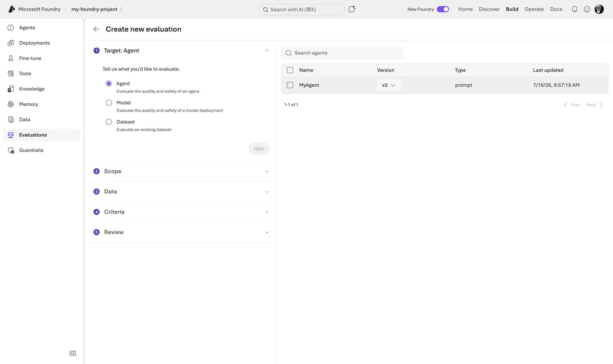Go back with the left arrow icon
Viewport: 613px width, 364px height.
pos(96,29)
